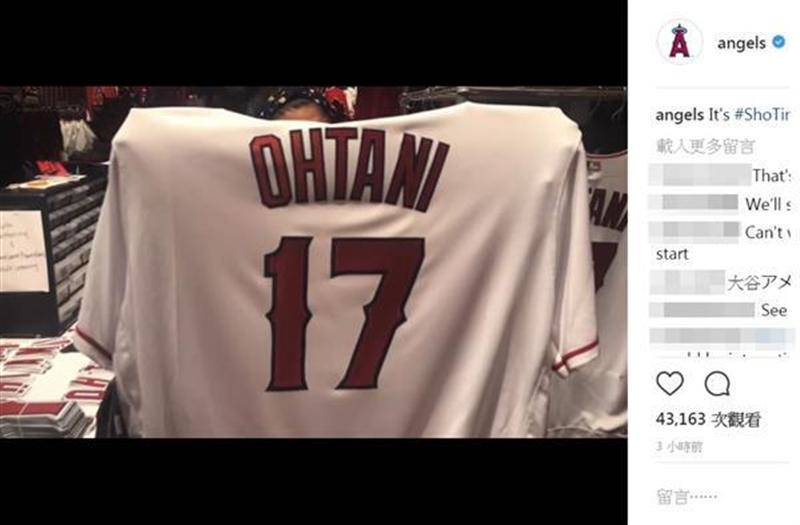Viewport: 800px width, 525px height.
Task: Click the comment text starting "大谷アメ"
Action: pos(760,283)
